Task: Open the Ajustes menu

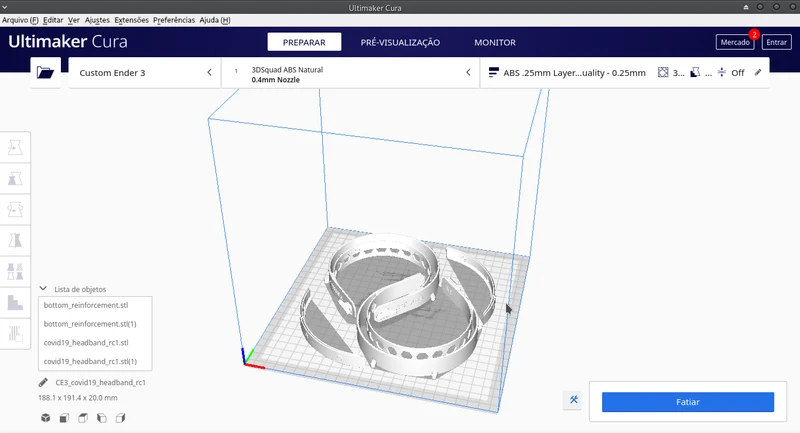Action: [x=97, y=20]
